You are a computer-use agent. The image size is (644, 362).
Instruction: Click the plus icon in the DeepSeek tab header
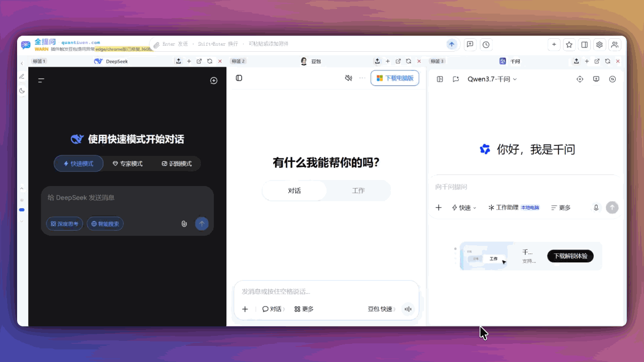[189, 61]
